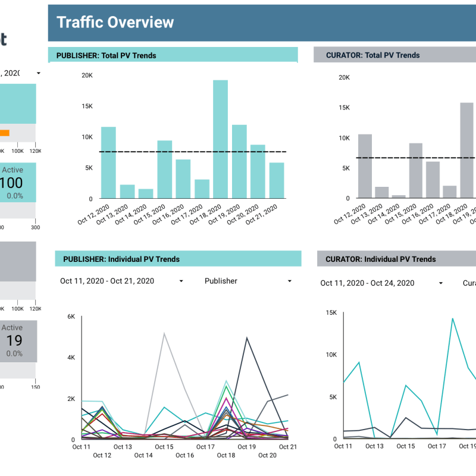Select the Oct 18 gray curator bar
476x476 pixels.
(x=466, y=151)
